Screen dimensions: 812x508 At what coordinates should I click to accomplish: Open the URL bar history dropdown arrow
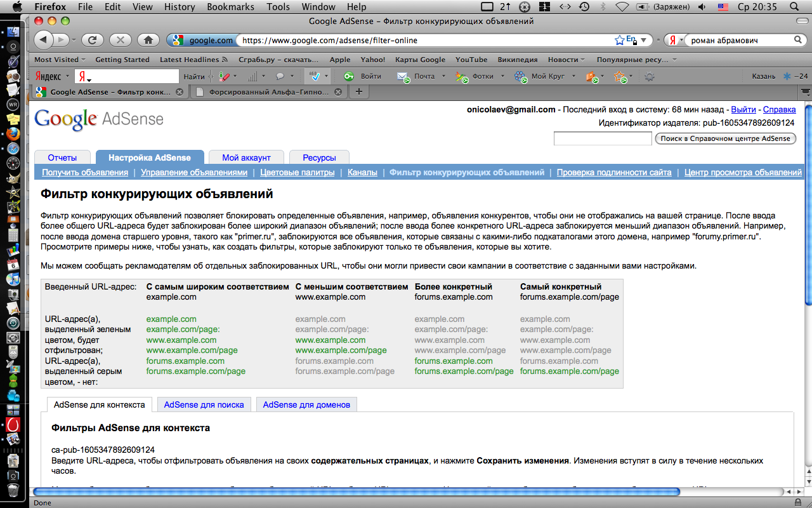[643, 40]
